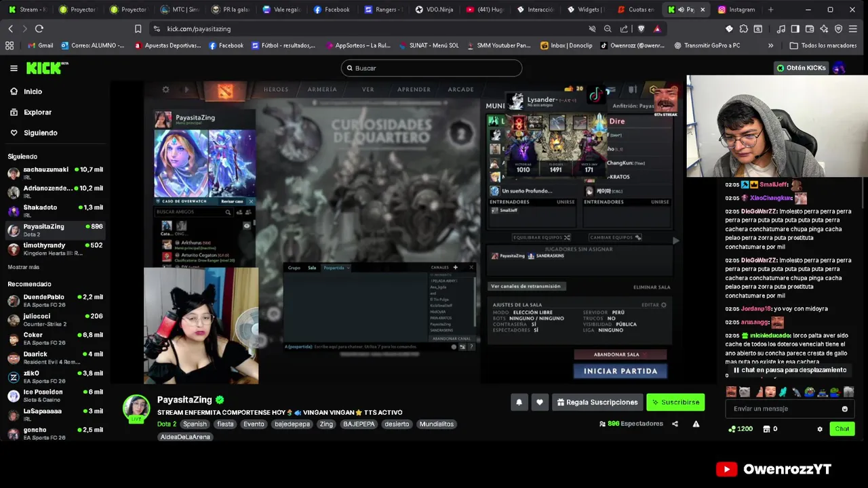Open the Todos los marcadores folder
Viewport: 868px width, 488px height.
(823, 45)
